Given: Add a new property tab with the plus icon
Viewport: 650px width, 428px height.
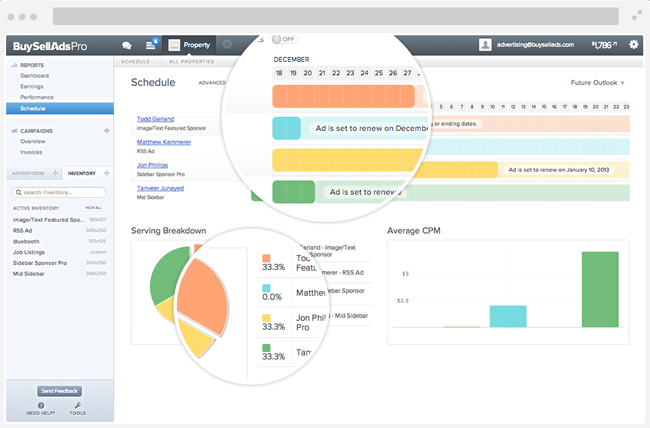Looking at the screenshot, I should point(227,44).
